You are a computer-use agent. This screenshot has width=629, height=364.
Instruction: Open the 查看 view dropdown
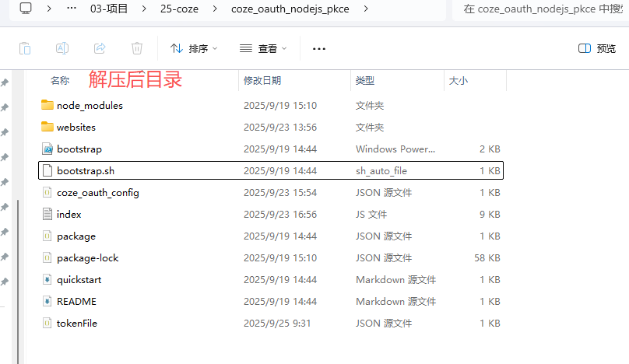[x=263, y=48]
